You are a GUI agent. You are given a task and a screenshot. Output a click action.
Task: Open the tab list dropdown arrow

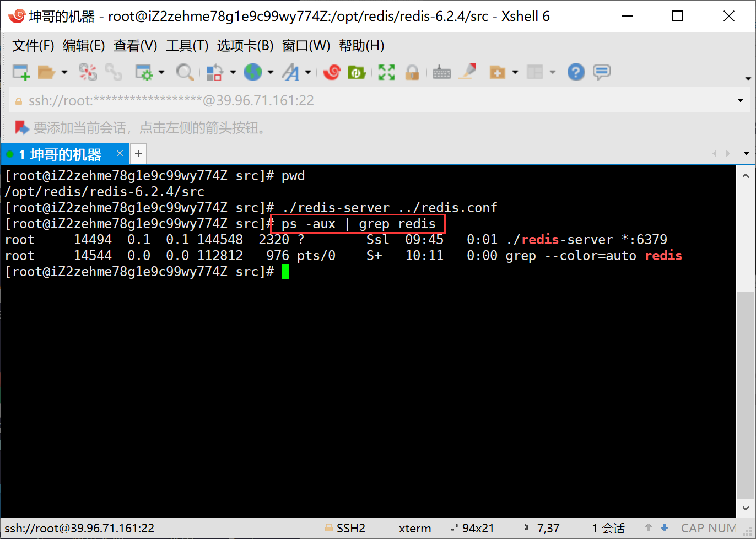(x=747, y=153)
